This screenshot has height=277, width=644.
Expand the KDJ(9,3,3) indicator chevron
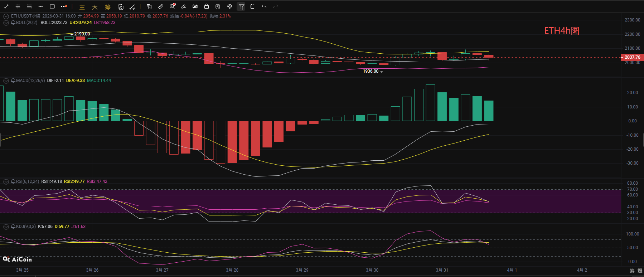coord(6,227)
